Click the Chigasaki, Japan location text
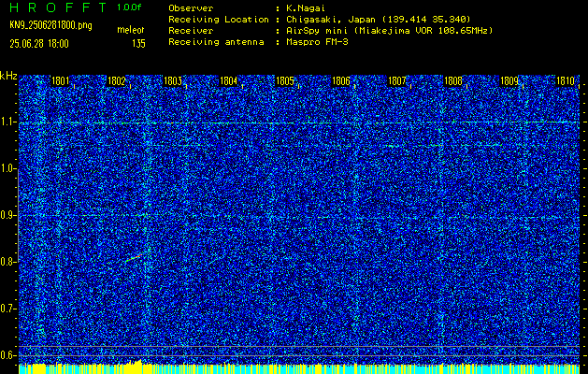 click(378, 20)
